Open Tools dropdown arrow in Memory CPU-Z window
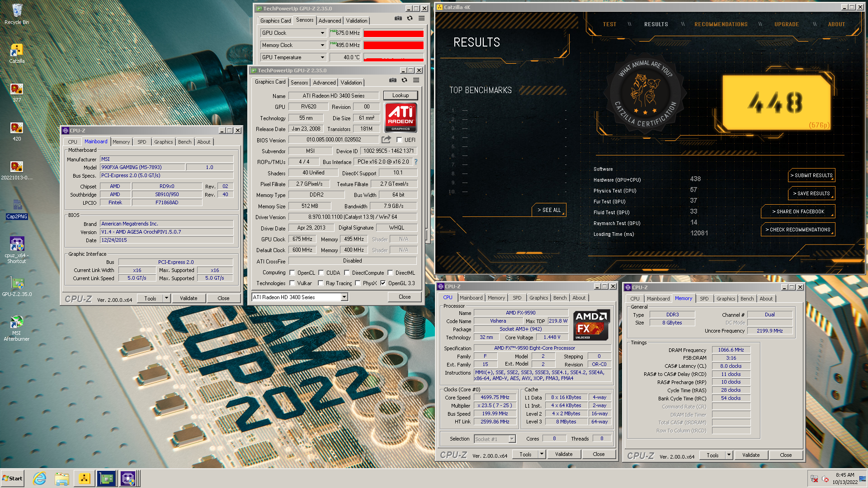This screenshot has height=488, width=868. (x=729, y=455)
